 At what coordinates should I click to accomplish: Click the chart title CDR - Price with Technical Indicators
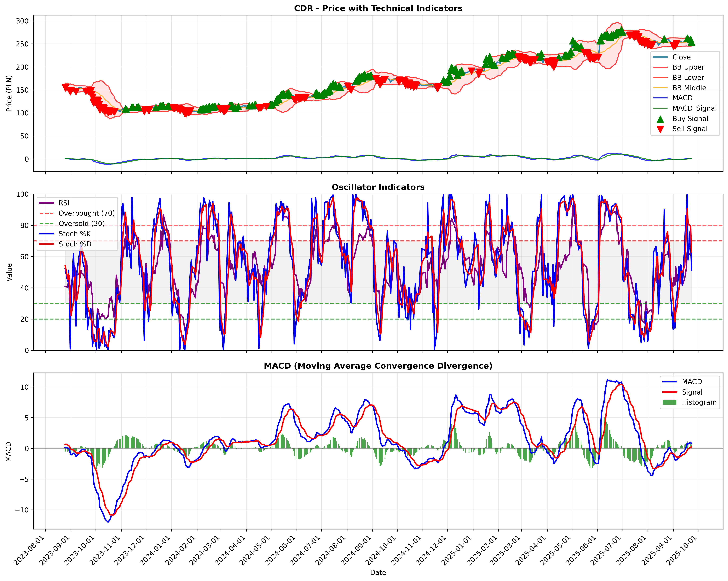(x=378, y=8)
